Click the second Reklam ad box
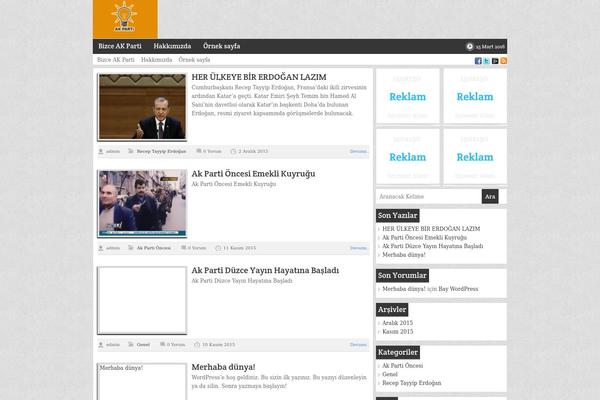The image size is (600, 400). 475,96
